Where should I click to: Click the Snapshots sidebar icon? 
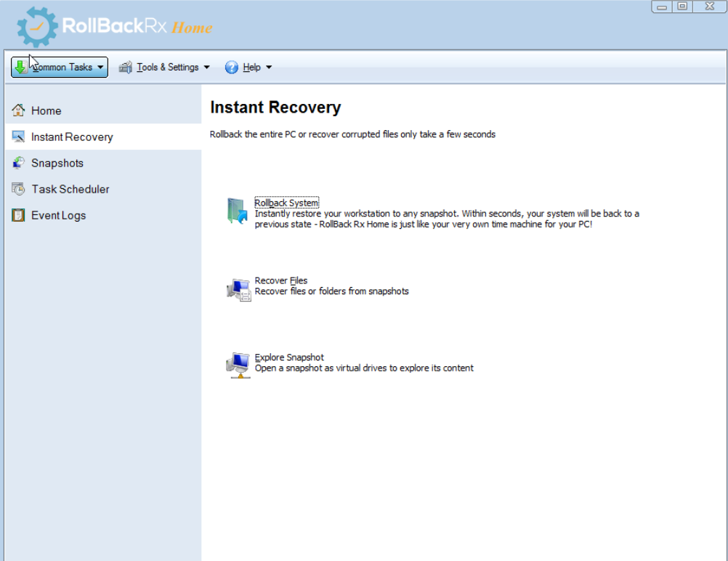tap(18, 163)
